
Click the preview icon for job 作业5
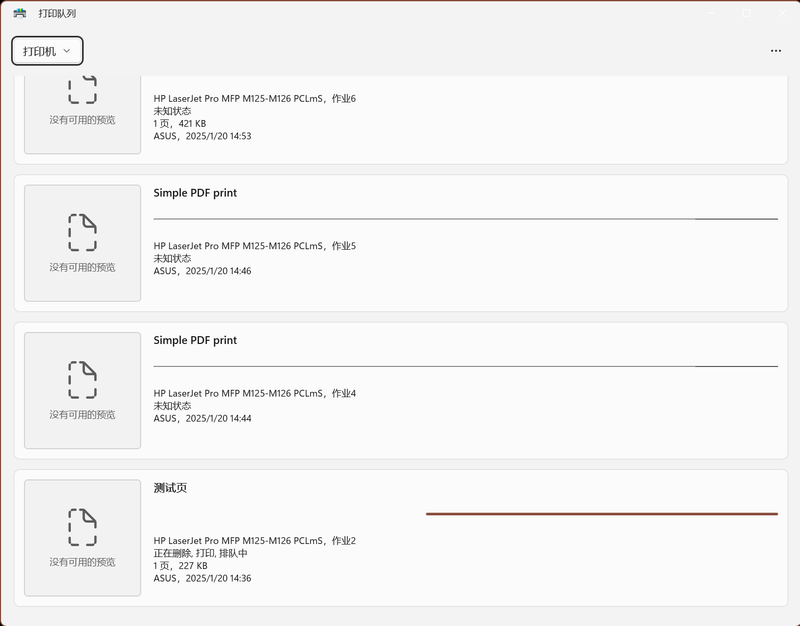click(x=82, y=231)
